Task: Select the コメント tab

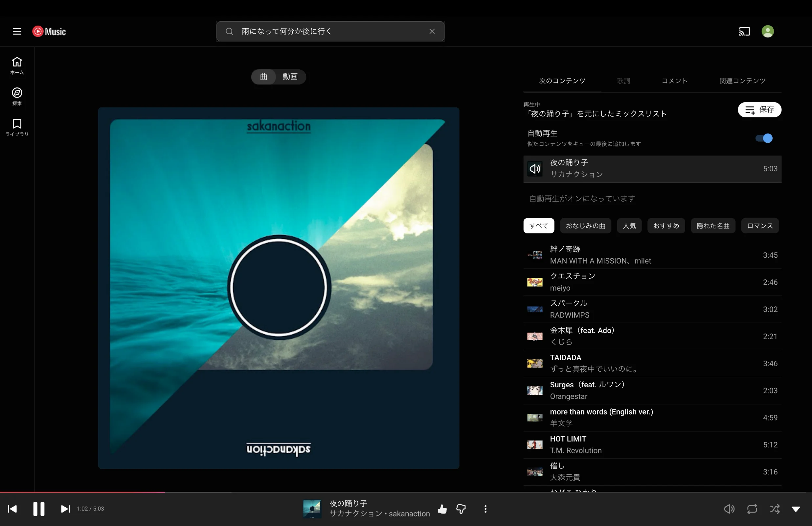Action: [674, 81]
